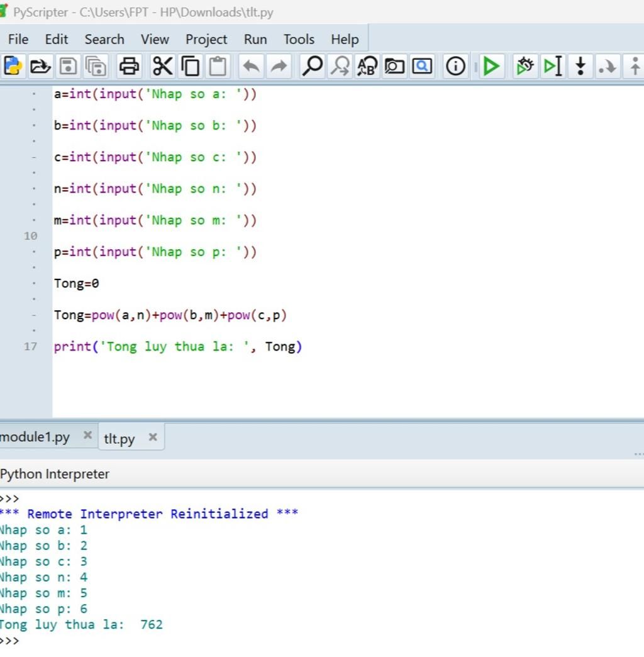Click the Replace text AB icon

[x=367, y=65]
